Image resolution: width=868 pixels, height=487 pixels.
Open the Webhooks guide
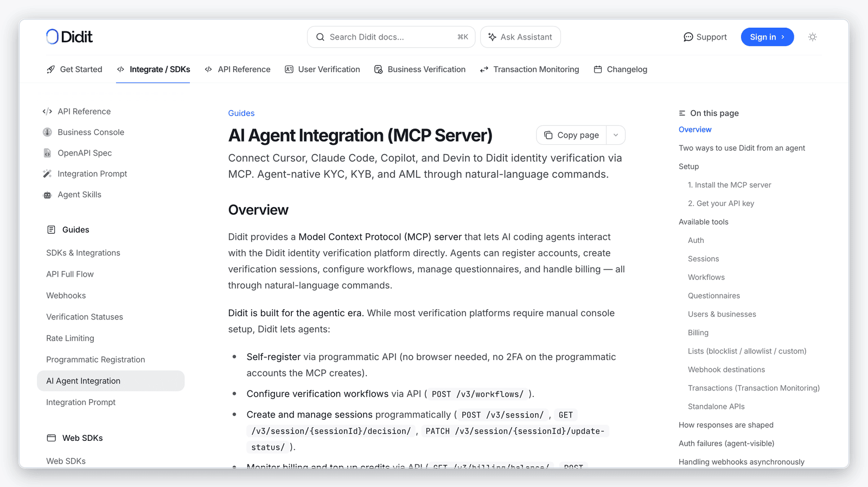(66, 296)
